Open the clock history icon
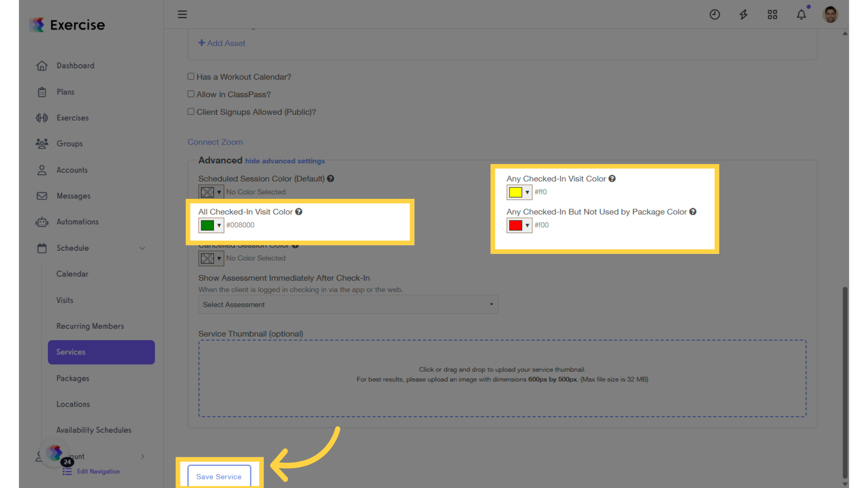868x488 pixels. click(x=715, y=14)
